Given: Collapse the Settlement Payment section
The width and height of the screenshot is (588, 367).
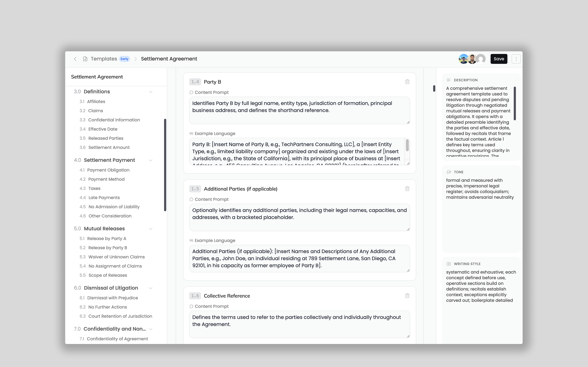Looking at the screenshot, I should point(151,160).
